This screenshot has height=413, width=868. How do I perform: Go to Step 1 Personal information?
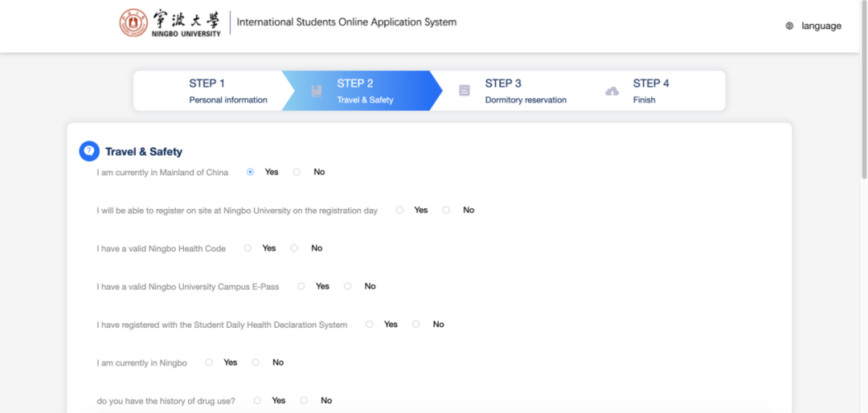227,91
